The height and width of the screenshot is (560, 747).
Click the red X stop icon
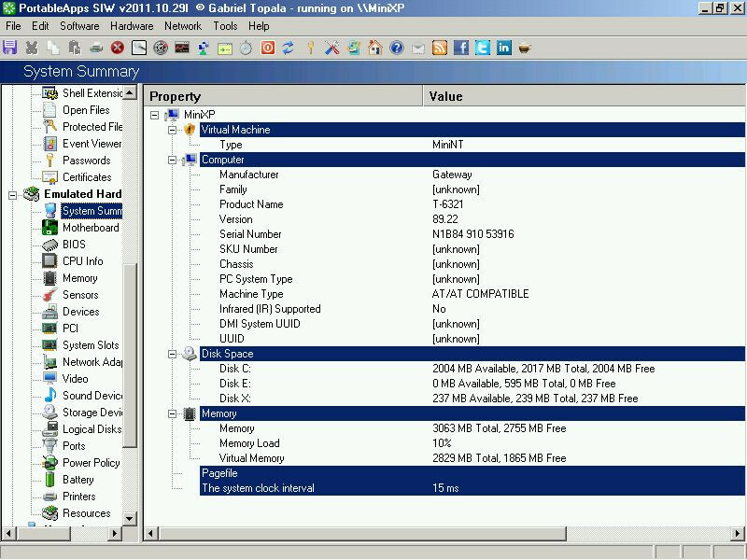tap(118, 48)
